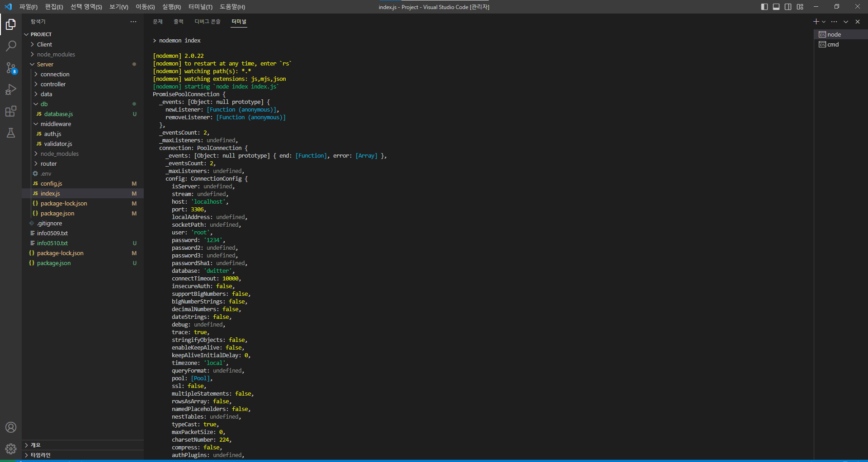Close the terminal panel
This screenshot has width=868, height=462.
pos(858,22)
